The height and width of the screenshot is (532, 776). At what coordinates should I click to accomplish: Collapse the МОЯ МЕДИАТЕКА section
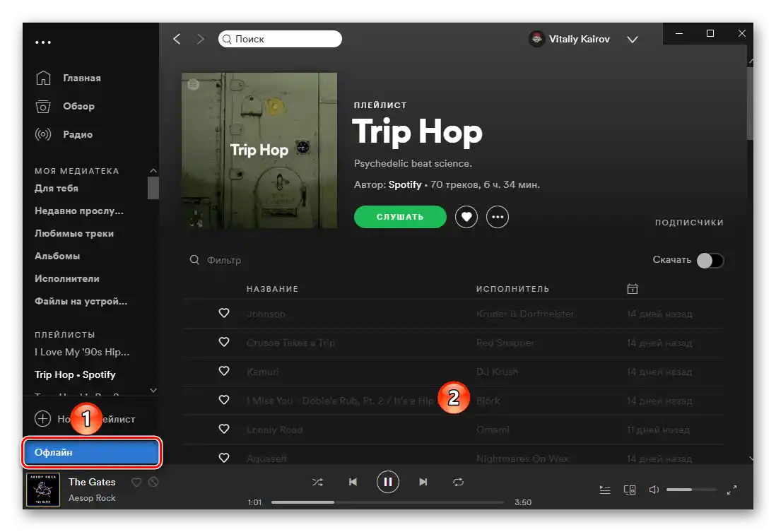point(153,170)
